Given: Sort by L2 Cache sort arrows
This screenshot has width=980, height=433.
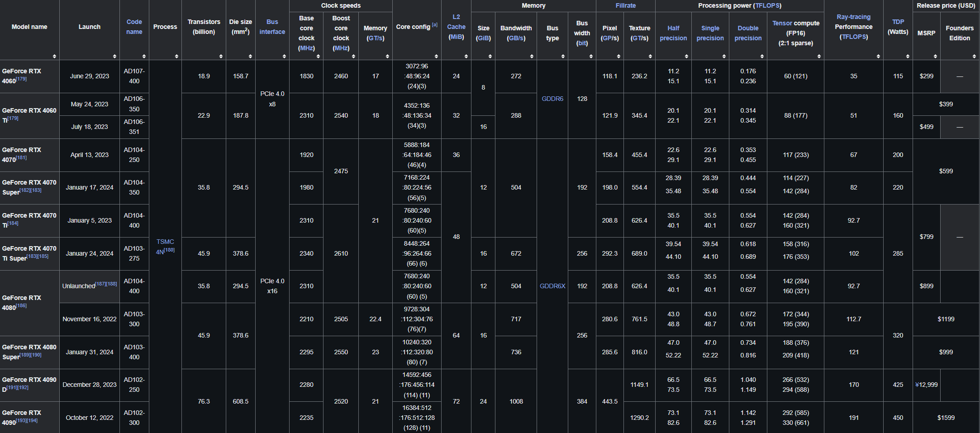Looking at the screenshot, I should [466, 56].
